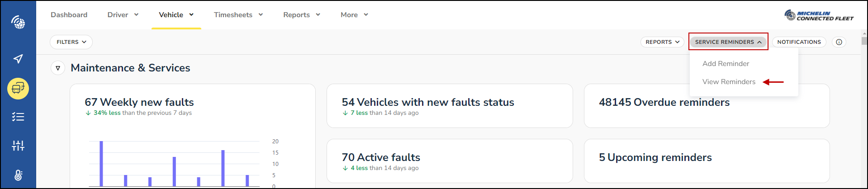Open the Notifications button
The height and width of the screenshot is (189, 868).
click(x=799, y=42)
